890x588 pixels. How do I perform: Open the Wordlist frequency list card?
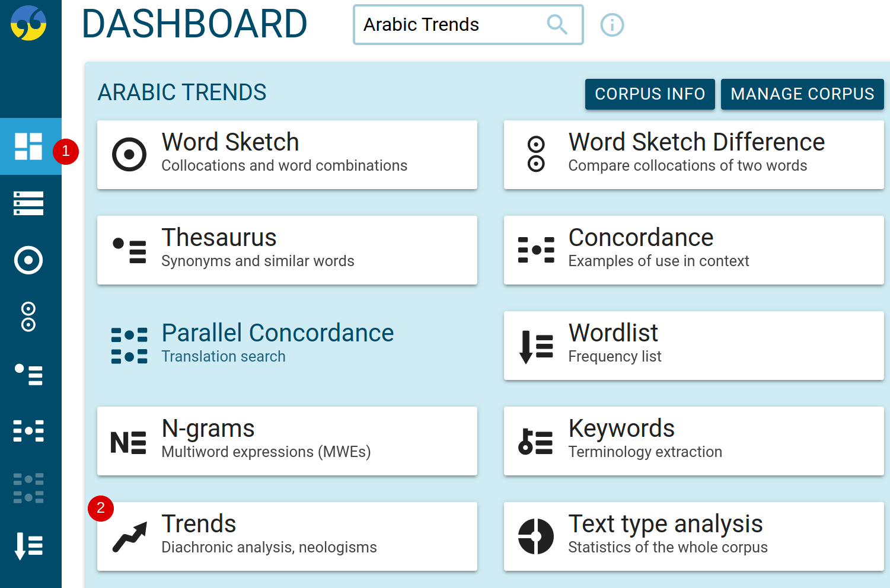pyautogui.click(x=693, y=345)
